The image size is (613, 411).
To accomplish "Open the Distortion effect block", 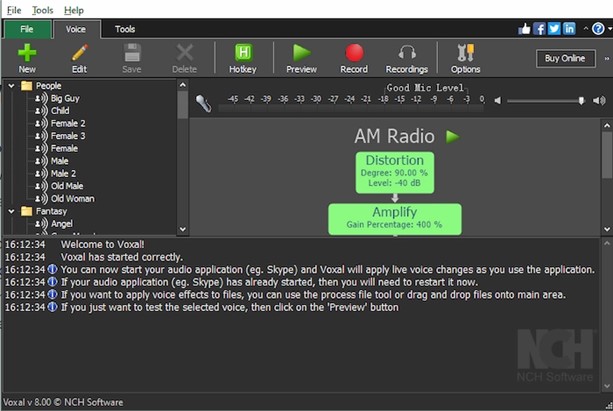I will click(395, 172).
